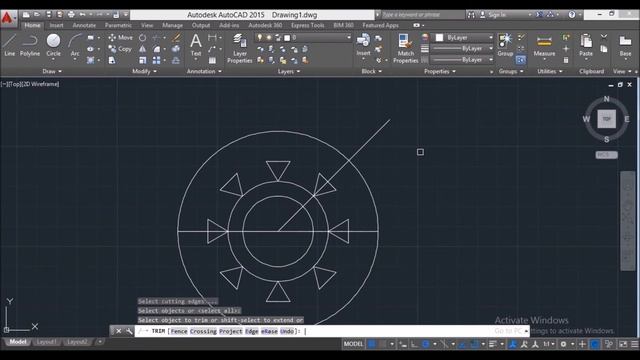The width and height of the screenshot is (640, 360).
Task: Open the linetype ByLayer dropdown
Action: click(x=462, y=60)
